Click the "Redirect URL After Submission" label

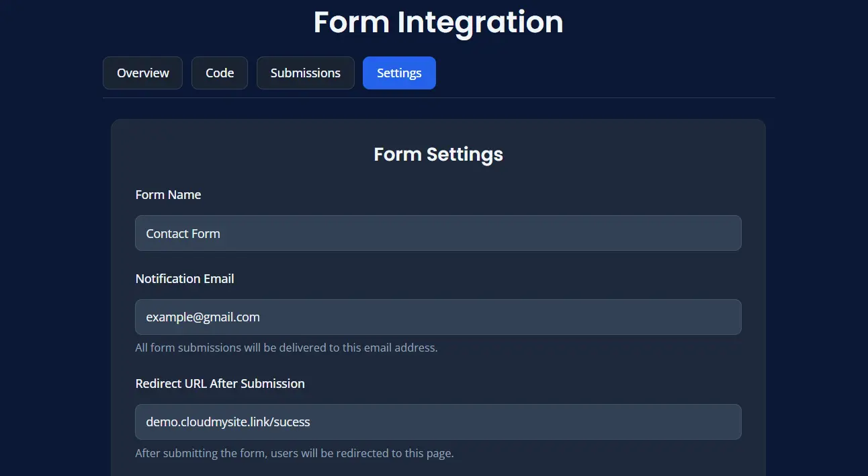click(220, 384)
